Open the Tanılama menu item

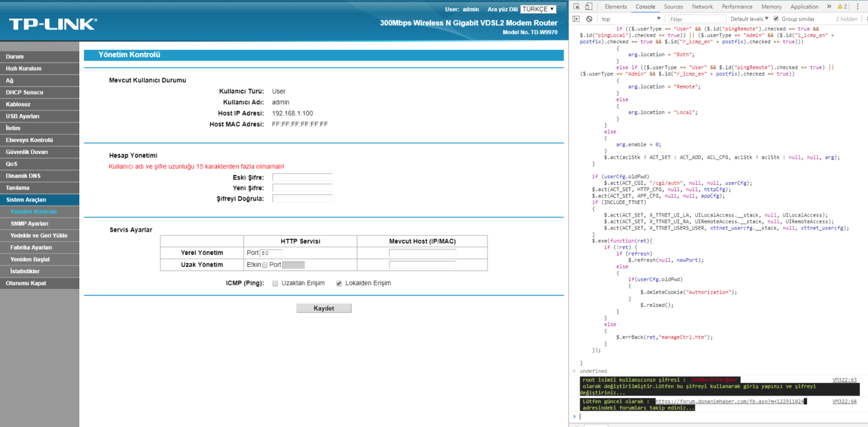pos(39,188)
